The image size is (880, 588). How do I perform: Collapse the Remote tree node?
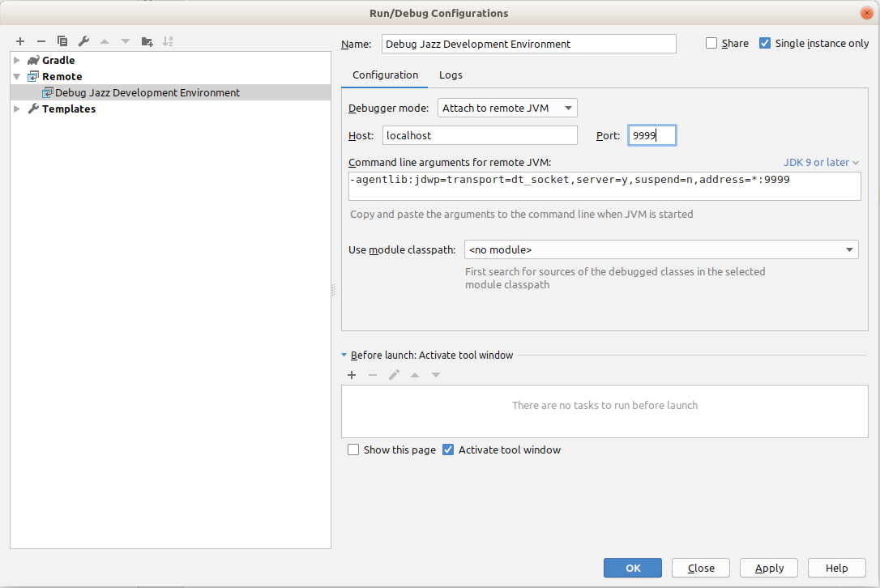[17, 76]
